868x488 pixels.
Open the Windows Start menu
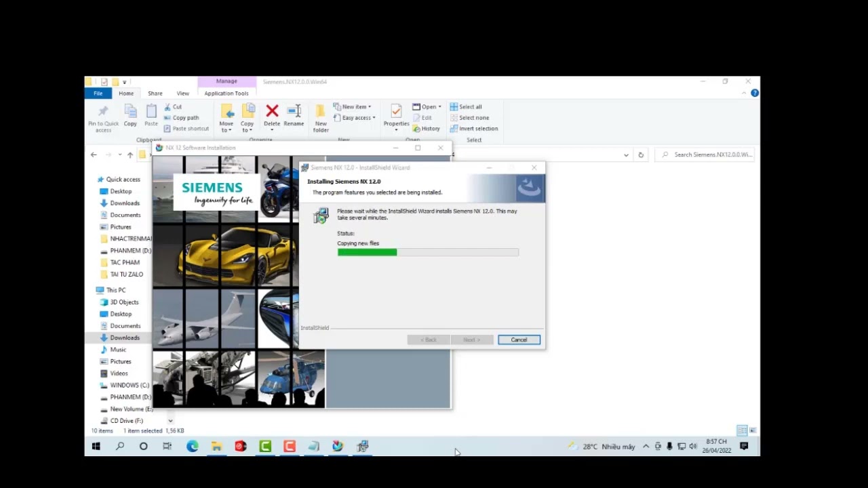pos(96,446)
